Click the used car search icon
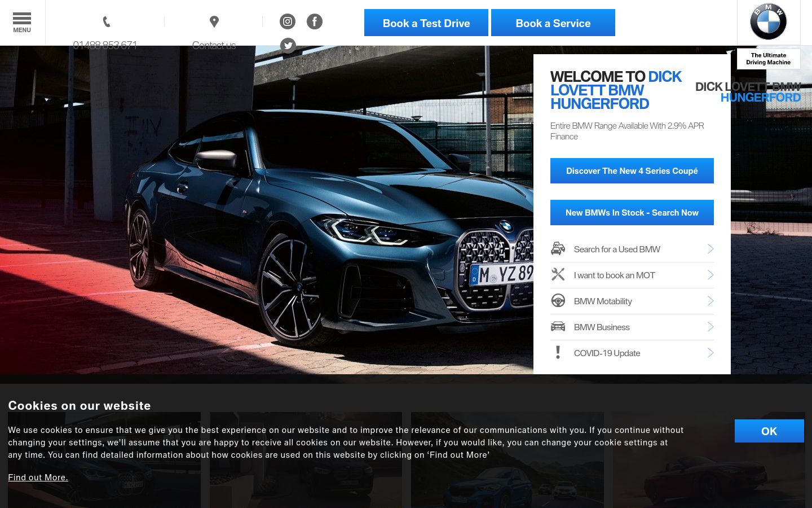The image size is (812, 508). (558, 249)
